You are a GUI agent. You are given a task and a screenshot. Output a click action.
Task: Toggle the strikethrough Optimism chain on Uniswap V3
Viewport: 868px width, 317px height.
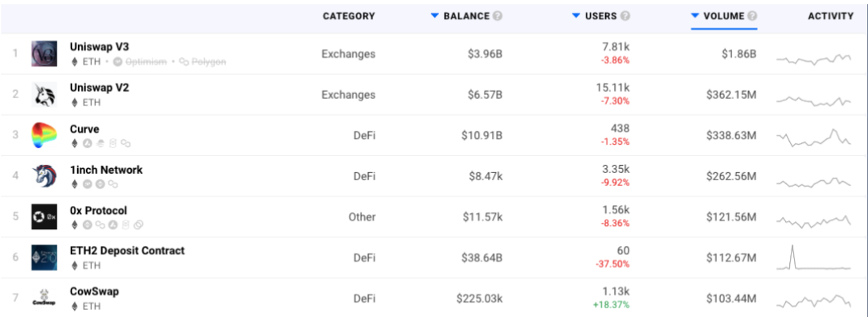140,62
